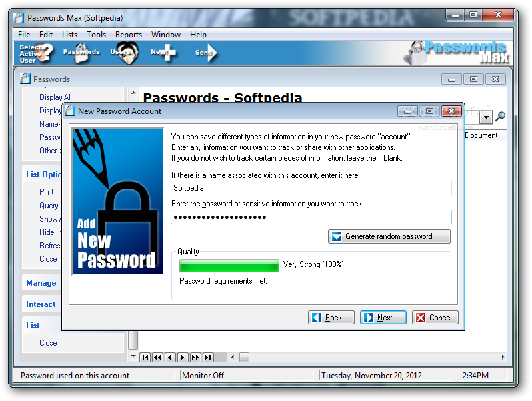This screenshot has width=532, height=401.
Task: Click the Next button in dialog
Action: point(383,318)
